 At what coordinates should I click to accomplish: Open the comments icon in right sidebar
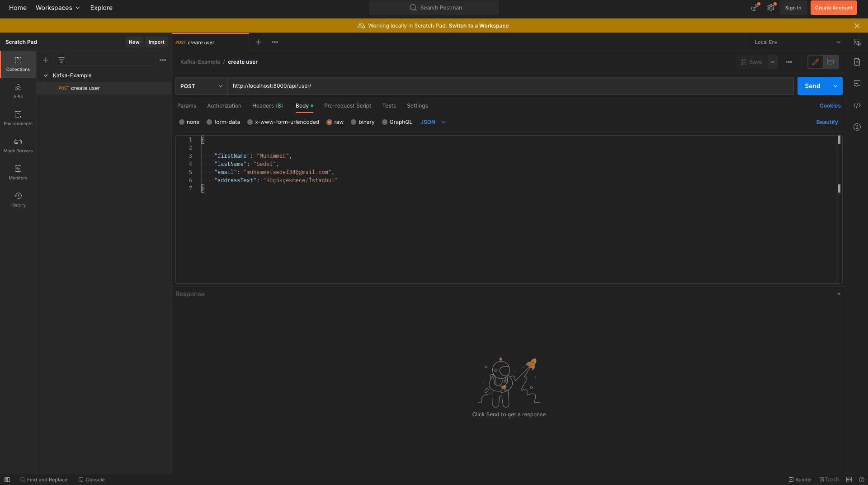click(x=857, y=84)
